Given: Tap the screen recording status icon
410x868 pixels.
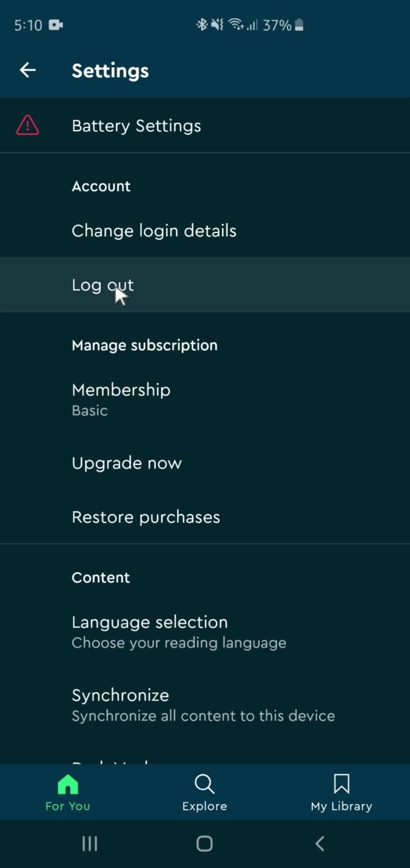Looking at the screenshot, I should coord(56,25).
